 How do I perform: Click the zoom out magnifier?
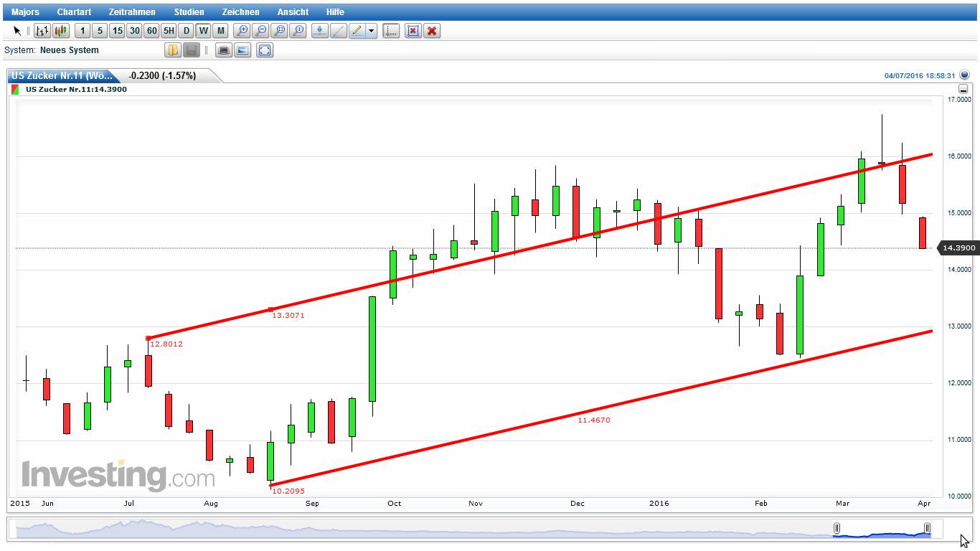tap(261, 31)
